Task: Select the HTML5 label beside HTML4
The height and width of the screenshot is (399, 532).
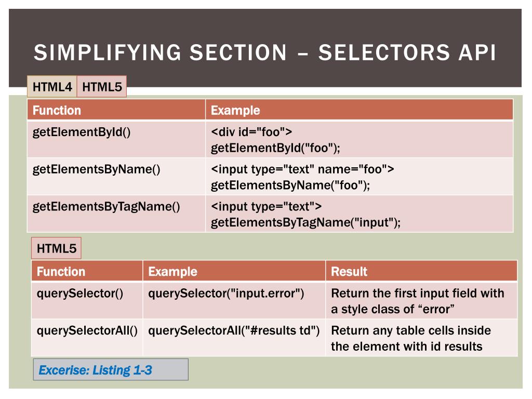Action: (102, 87)
